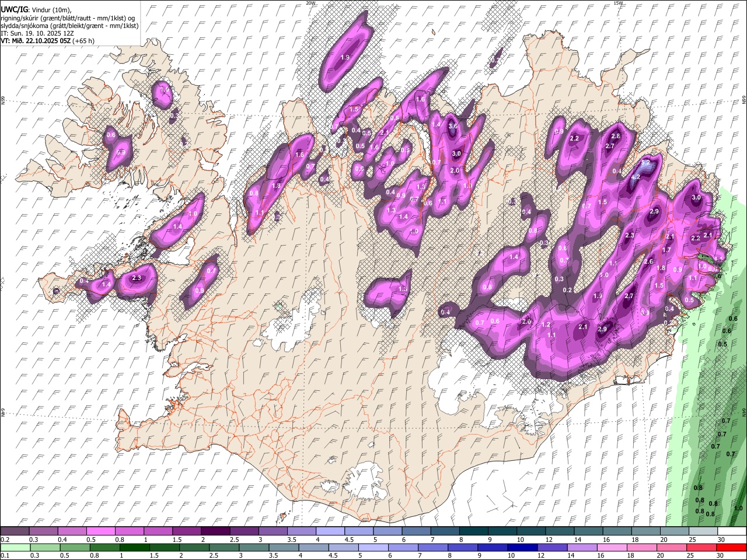Click the 'slydda/snjókoma' legend description line

tap(70, 26)
